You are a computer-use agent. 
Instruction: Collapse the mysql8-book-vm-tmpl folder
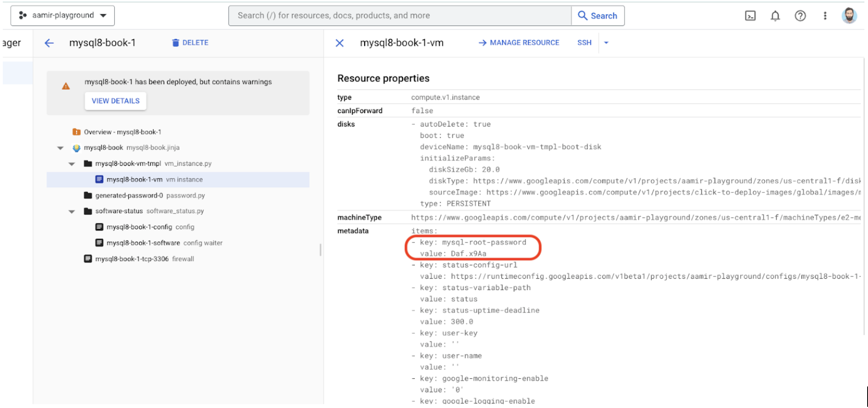pos(72,164)
